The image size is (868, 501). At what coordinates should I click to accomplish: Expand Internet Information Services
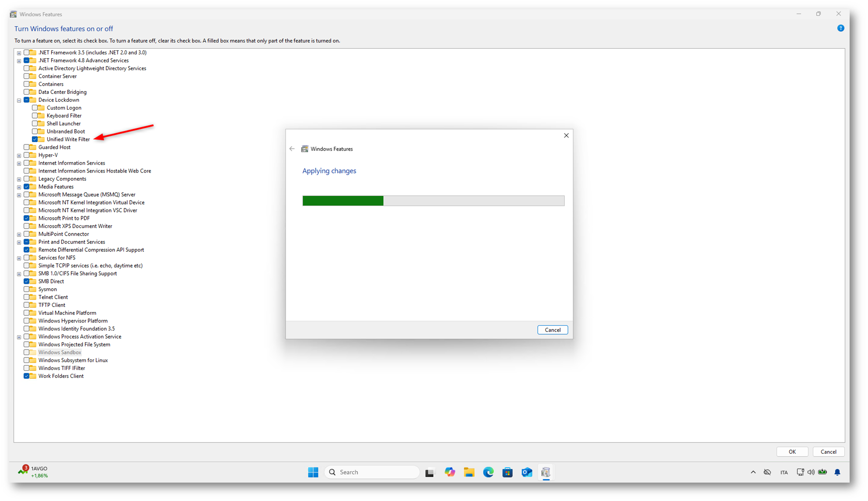[x=19, y=163]
